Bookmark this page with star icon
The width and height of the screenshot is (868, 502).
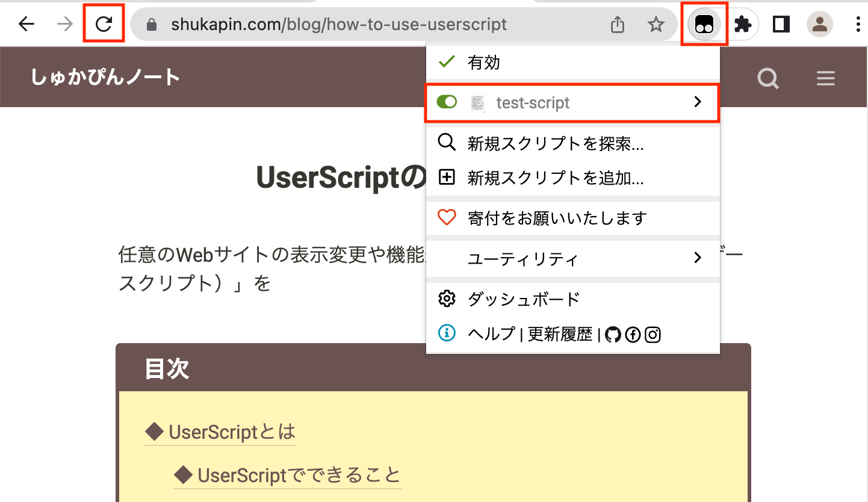(656, 24)
